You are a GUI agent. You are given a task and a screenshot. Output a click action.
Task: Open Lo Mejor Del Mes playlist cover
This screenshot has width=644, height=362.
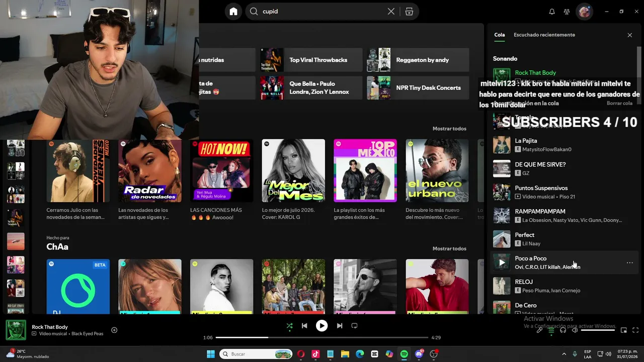(293, 170)
